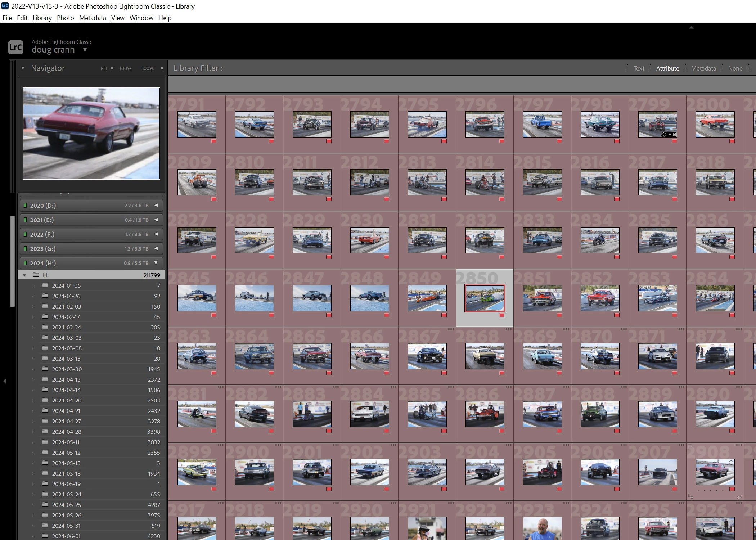756x540 pixels.
Task: Click the LrC logo icon
Action: [15, 47]
